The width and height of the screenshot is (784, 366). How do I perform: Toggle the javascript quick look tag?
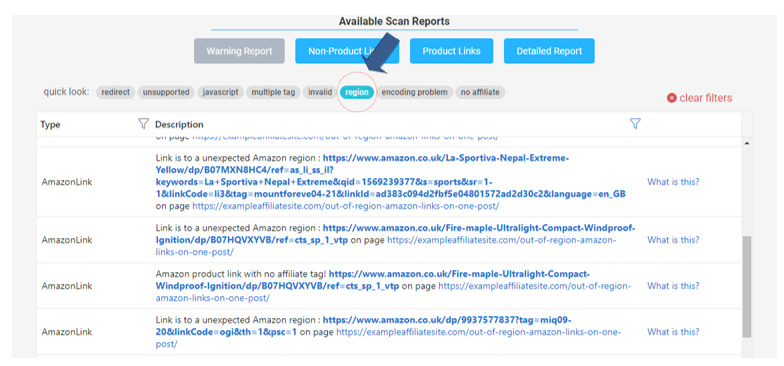pyautogui.click(x=220, y=92)
